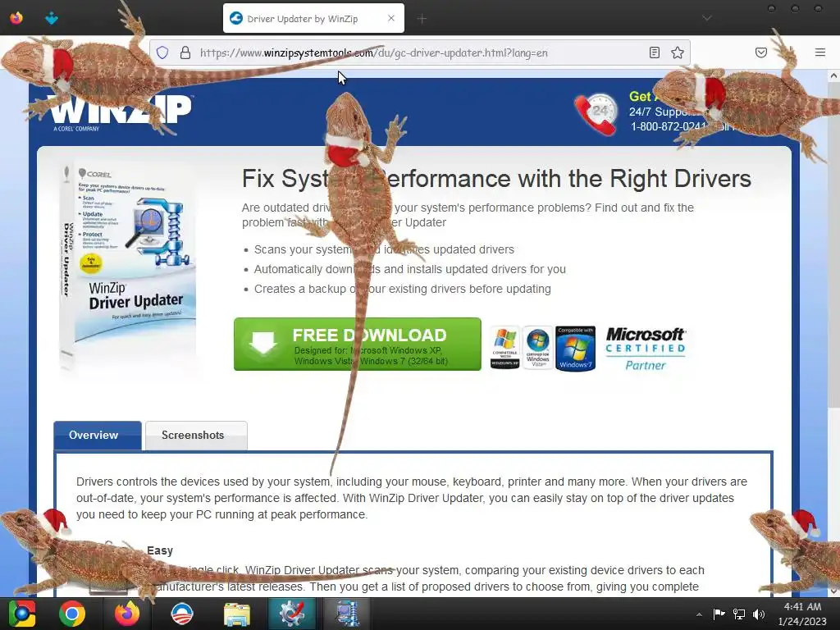
Task: Click the network tray icon
Action: [x=739, y=614]
